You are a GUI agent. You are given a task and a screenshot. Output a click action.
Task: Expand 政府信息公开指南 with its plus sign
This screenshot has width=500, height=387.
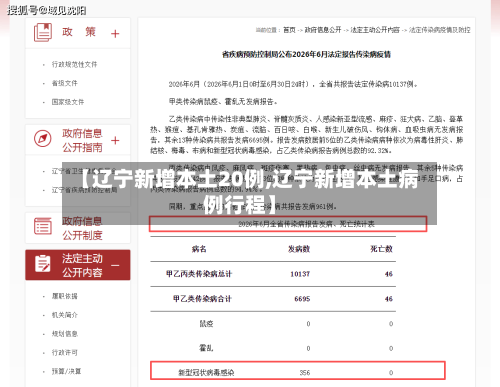(115, 140)
